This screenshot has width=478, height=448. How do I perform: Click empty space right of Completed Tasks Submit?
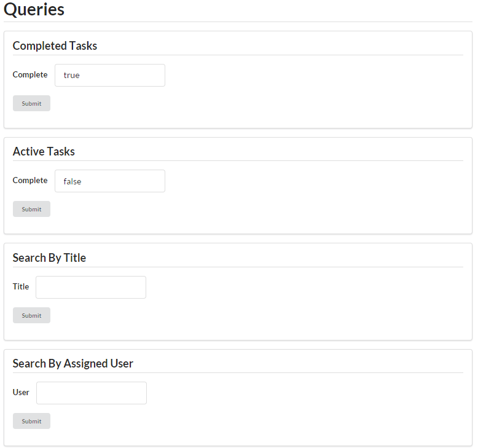point(246,103)
